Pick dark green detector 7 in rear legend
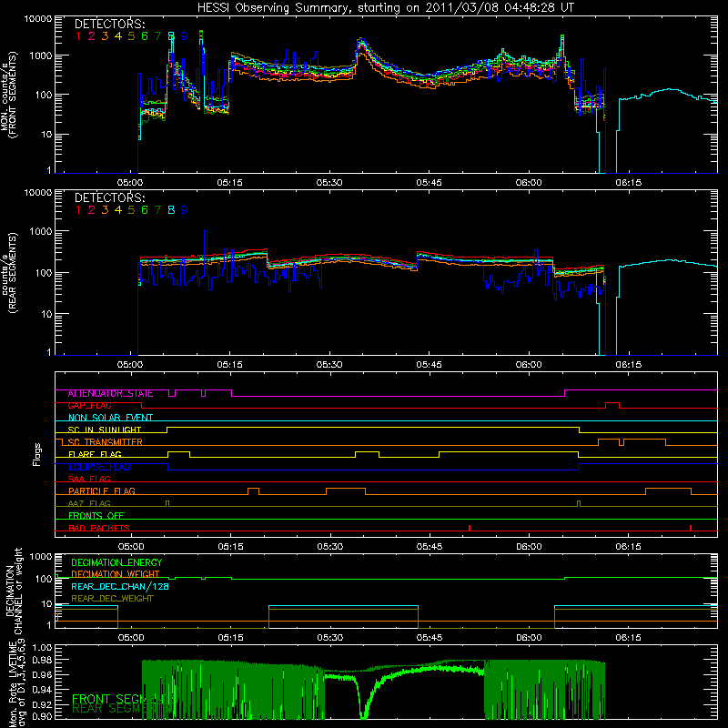This screenshot has width=728, height=728. [x=157, y=210]
